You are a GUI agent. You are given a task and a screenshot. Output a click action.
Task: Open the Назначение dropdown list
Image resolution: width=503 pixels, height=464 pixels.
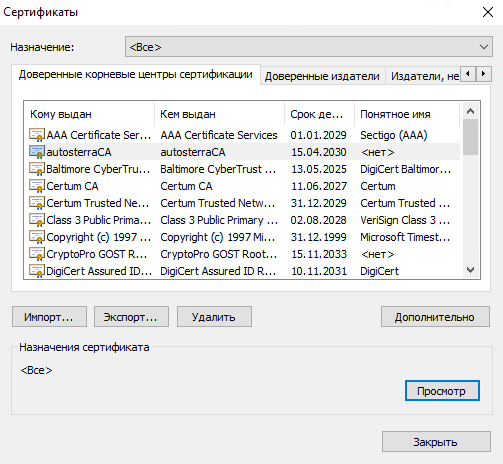[x=309, y=47]
